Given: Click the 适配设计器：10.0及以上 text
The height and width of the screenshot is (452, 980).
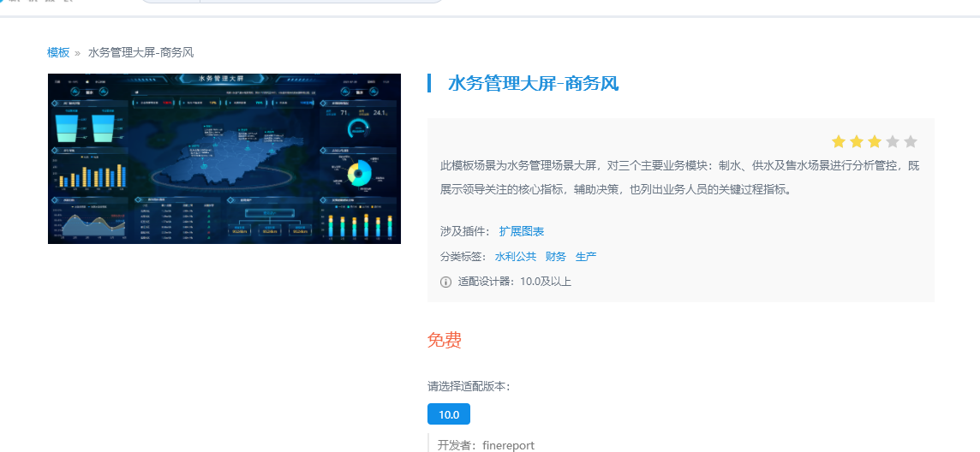Looking at the screenshot, I should (x=514, y=282).
